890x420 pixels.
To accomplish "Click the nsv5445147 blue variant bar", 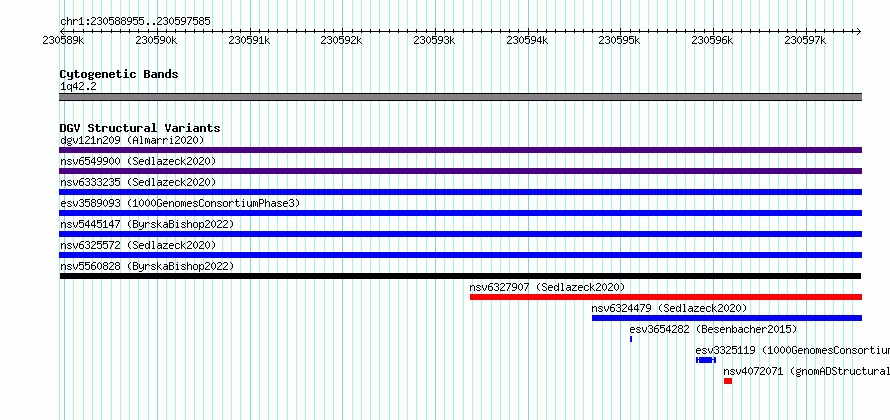I will coord(460,234).
